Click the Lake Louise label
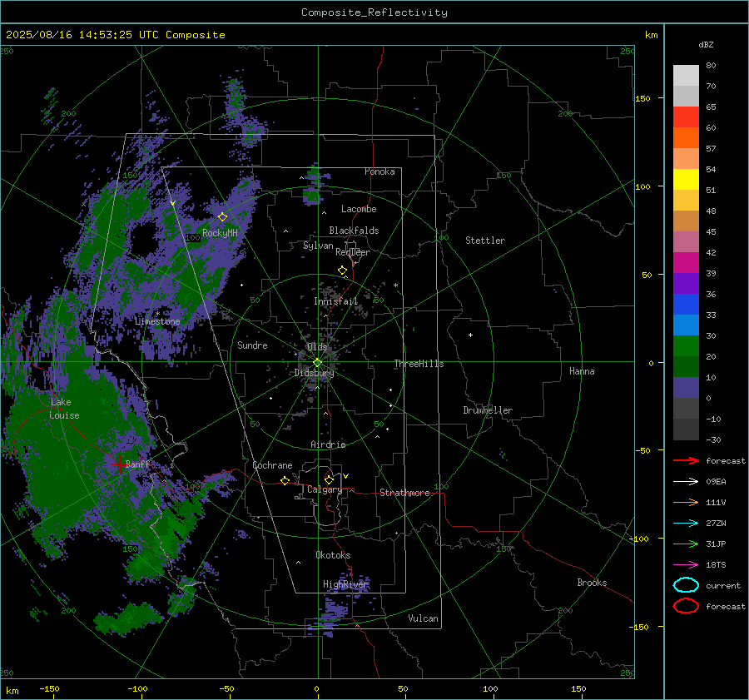Image resolution: width=749 pixels, height=700 pixels. [65, 409]
